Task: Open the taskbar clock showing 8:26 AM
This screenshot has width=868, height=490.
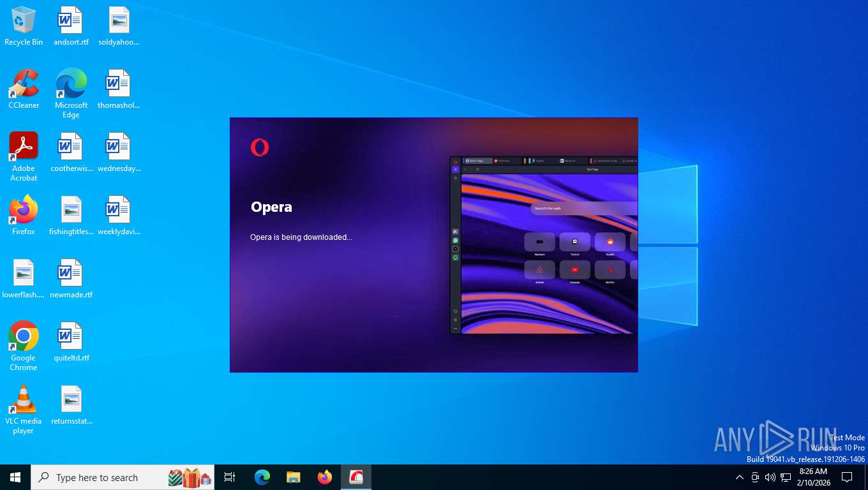Action: click(813, 477)
